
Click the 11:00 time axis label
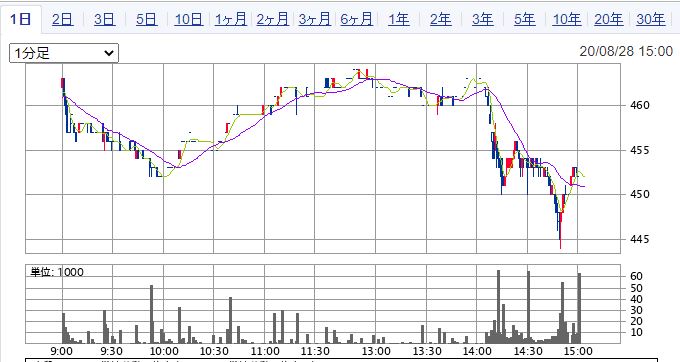coord(265,351)
